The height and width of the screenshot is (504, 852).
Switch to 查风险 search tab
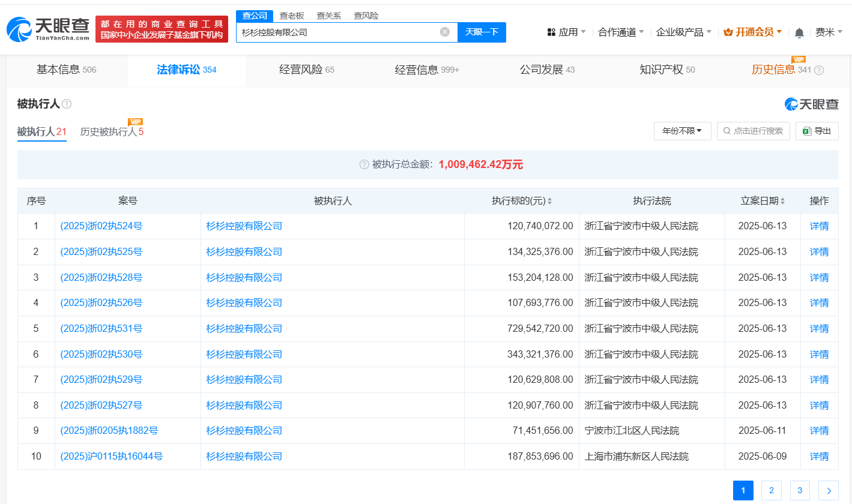(x=366, y=16)
